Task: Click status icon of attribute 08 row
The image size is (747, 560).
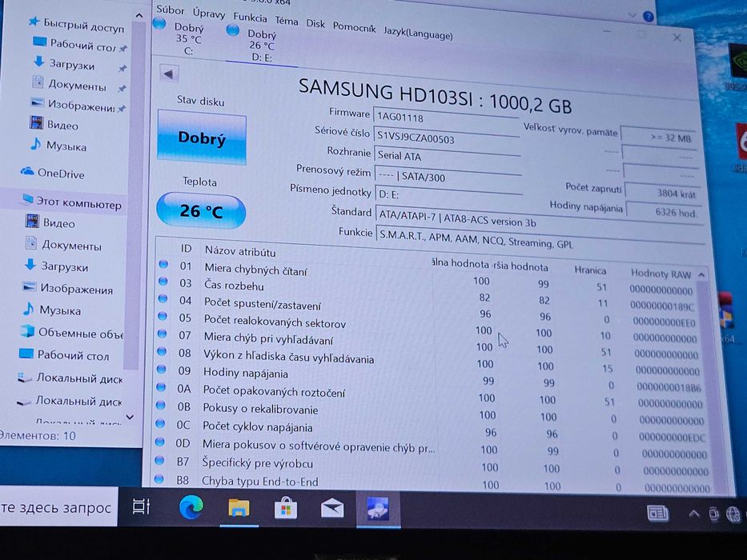Action: (x=162, y=351)
